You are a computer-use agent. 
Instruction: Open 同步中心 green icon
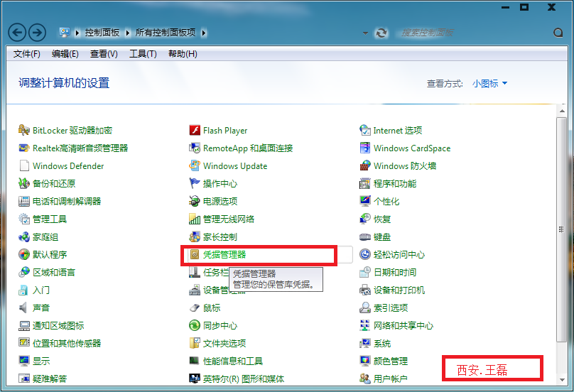pyautogui.click(x=195, y=325)
